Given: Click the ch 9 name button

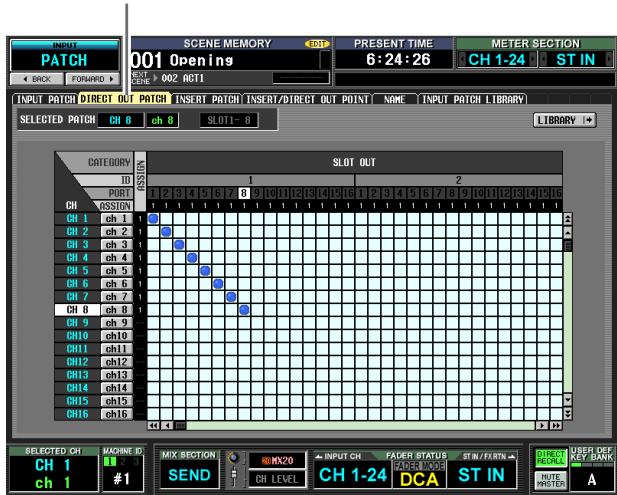Looking at the screenshot, I should pos(116,323).
